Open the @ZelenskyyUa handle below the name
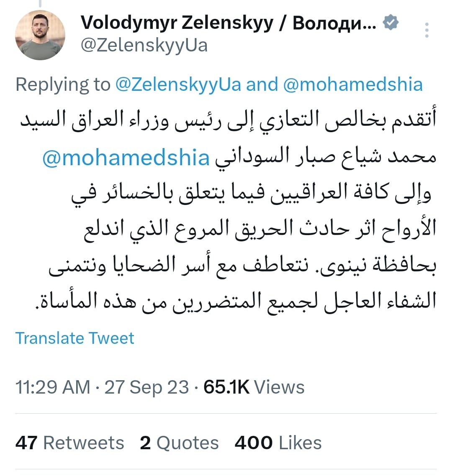The image size is (452, 476). click(x=144, y=45)
